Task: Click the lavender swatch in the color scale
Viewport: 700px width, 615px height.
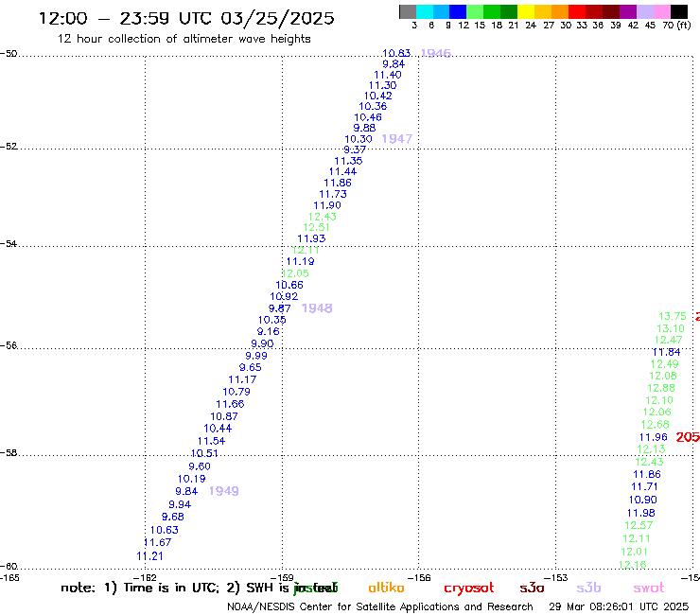Action: click(644, 11)
